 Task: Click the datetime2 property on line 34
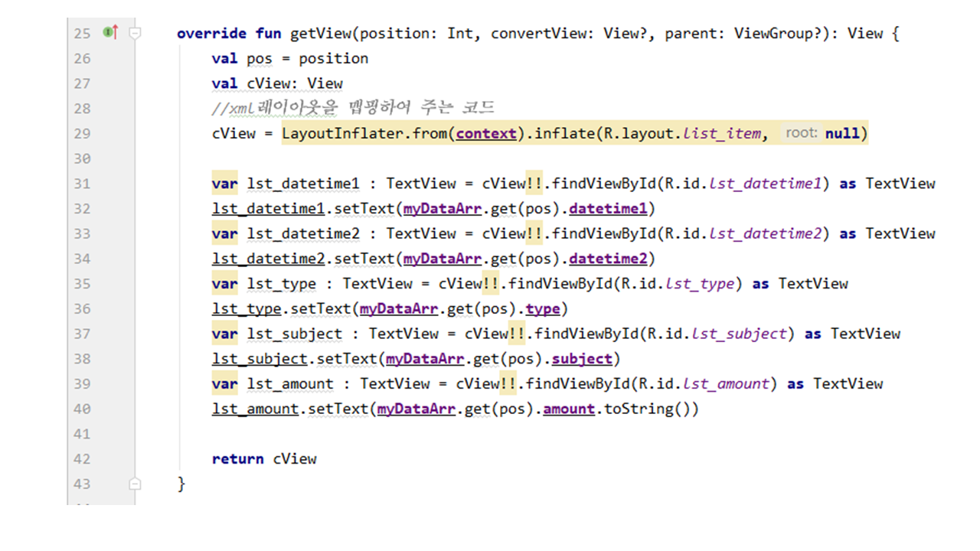tap(608, 259)
